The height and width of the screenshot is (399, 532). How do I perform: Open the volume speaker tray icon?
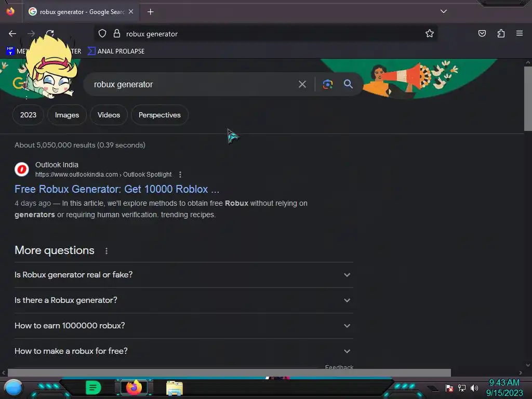pos(474,388)
